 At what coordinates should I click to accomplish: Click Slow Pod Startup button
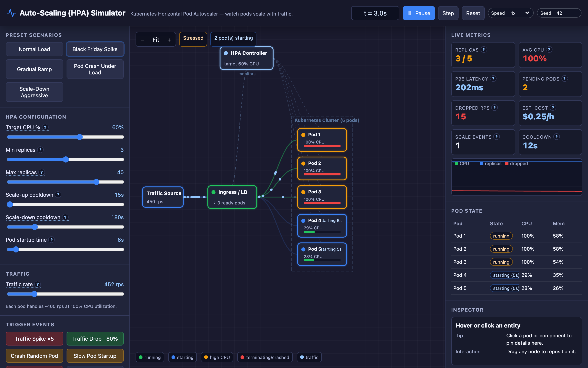click(95, 356)
